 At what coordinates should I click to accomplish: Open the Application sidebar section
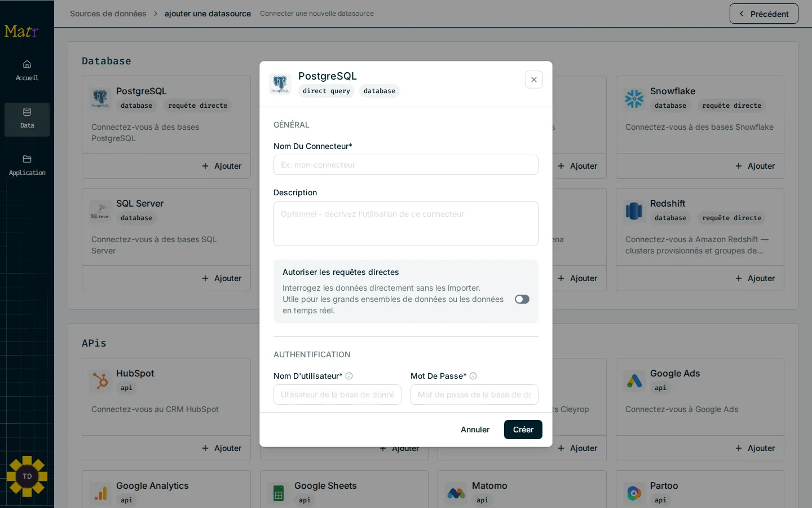(27, 166)
